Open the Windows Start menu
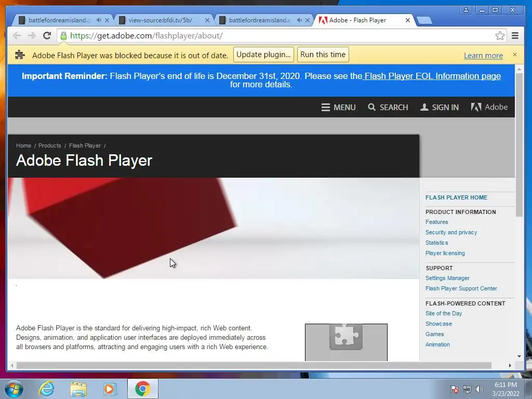This screenshot has height=399, width=532. click(x=14, y=389)
